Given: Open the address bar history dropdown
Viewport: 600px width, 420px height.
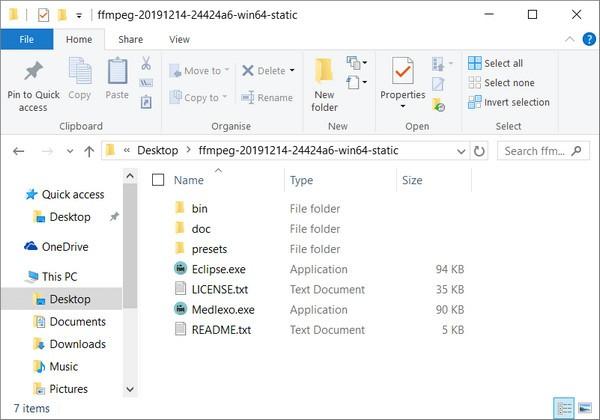Looking at the screenshot, I should (461, 151).
